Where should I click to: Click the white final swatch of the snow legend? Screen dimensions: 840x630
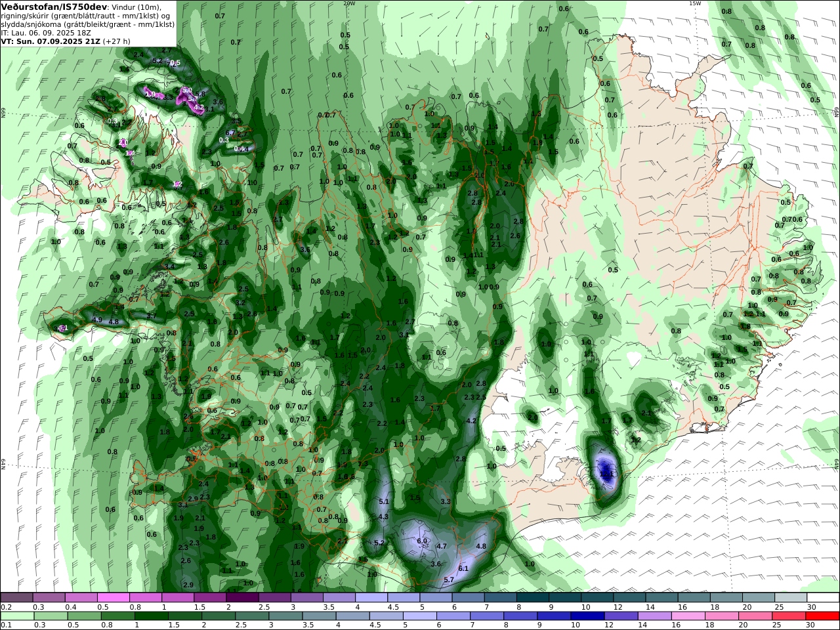click(x=823, y=598)
